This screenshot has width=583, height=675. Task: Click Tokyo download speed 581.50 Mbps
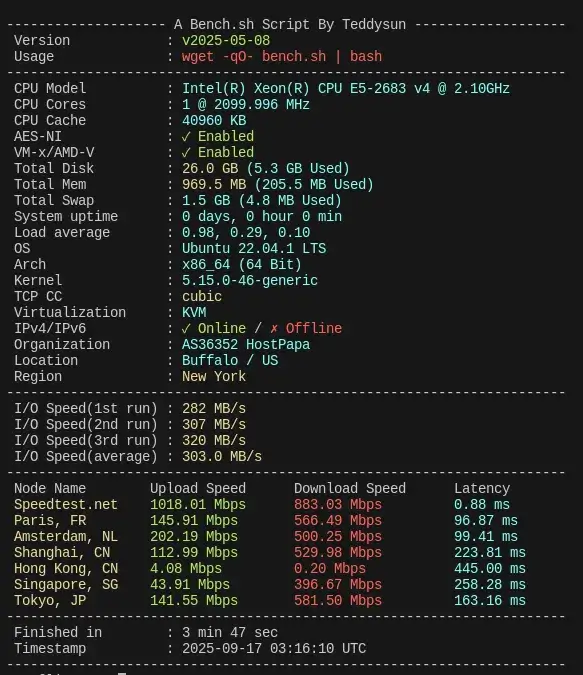(x=338, y=601)
